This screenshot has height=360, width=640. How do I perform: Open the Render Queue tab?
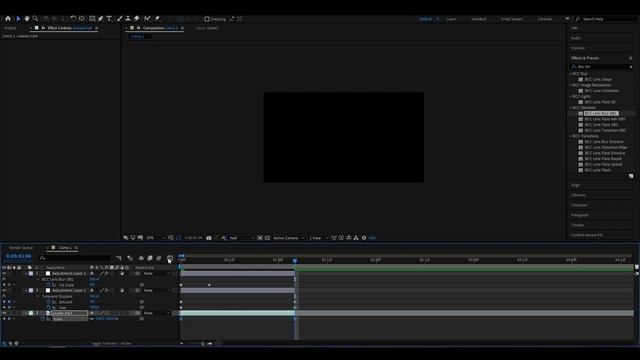(x=21, y=248)
